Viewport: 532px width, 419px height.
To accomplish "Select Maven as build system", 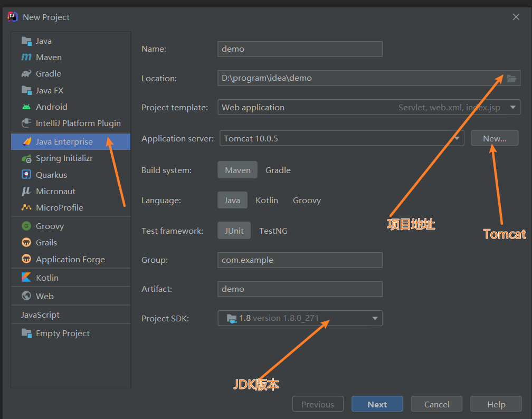I will 237,170.
